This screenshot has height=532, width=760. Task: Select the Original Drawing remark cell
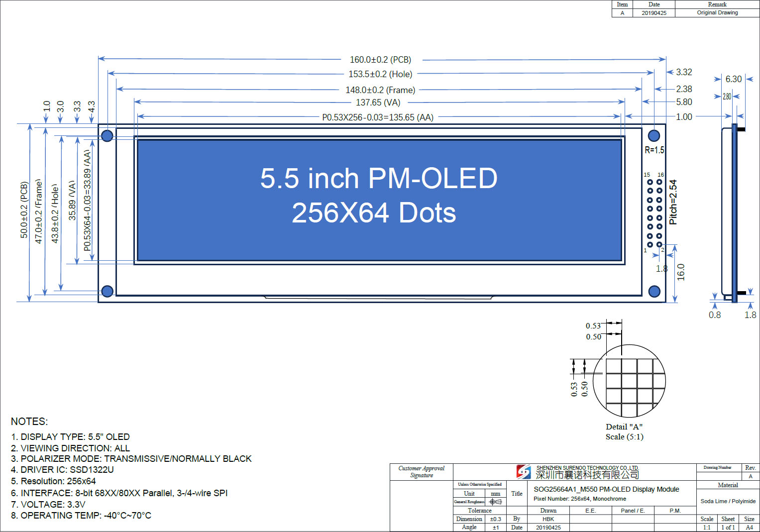coord(717,13)
